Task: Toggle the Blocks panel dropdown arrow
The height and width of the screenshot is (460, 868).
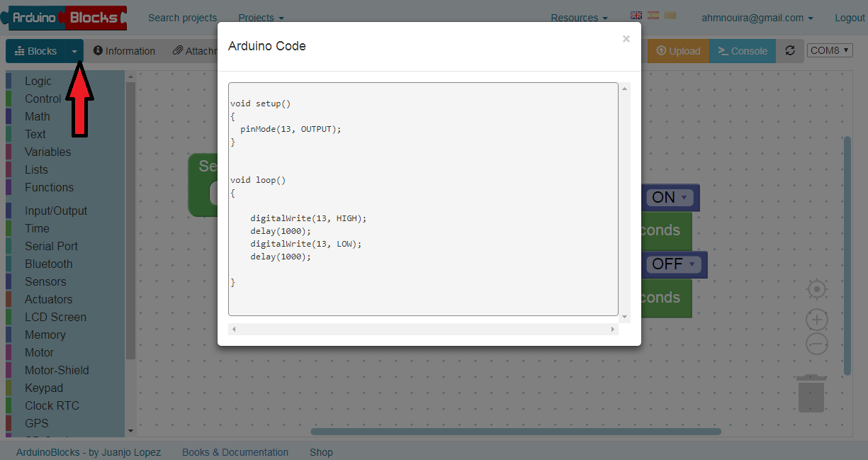Action: (74, 50)
